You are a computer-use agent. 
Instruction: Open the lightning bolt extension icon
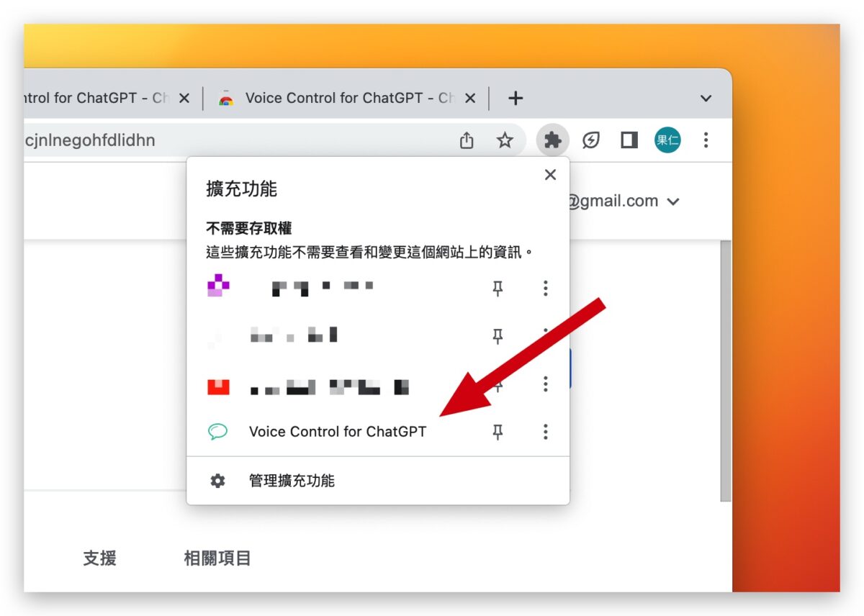point(591,140)
